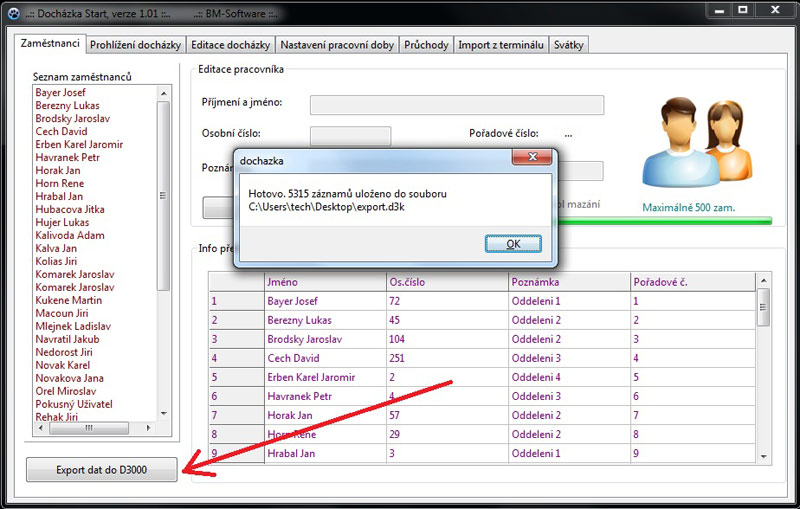Switch to the Svátky tab

[568, 45]
